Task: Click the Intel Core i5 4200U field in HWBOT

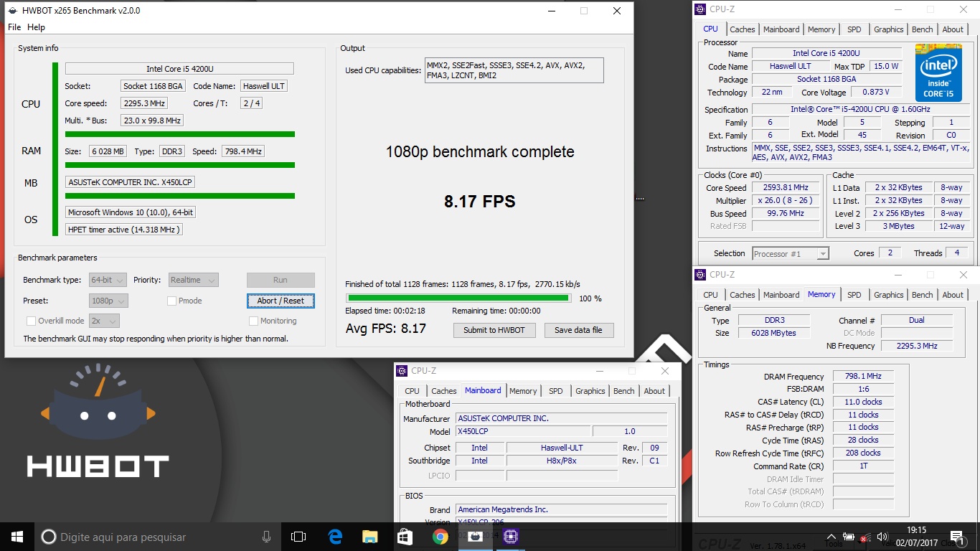Action: coord(179,69)
